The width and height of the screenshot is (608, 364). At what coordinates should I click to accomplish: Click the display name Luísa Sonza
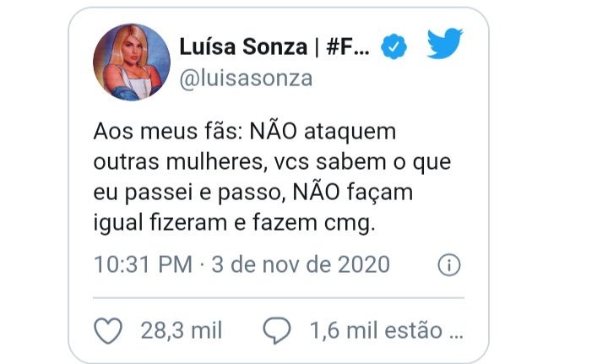[x=243, y=47]
